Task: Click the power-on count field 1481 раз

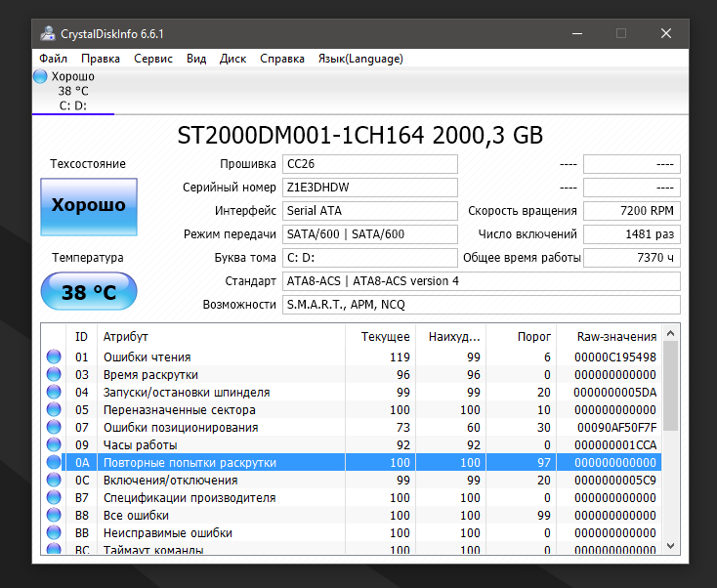Action: [632, 234]
